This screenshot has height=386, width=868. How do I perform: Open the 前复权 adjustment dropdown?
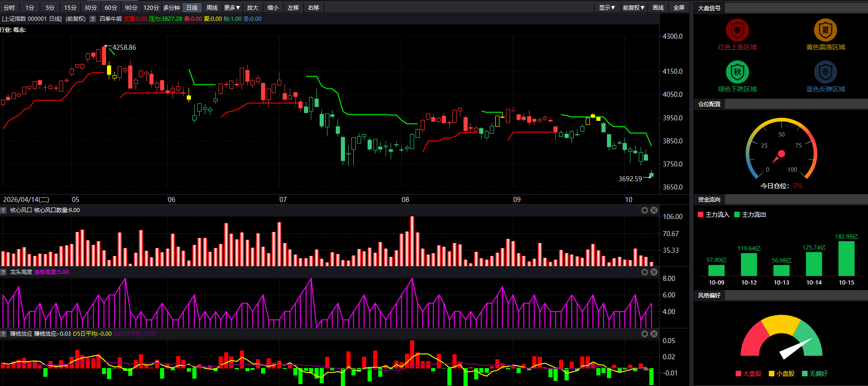pyautogui.click(x=634, y=7)
